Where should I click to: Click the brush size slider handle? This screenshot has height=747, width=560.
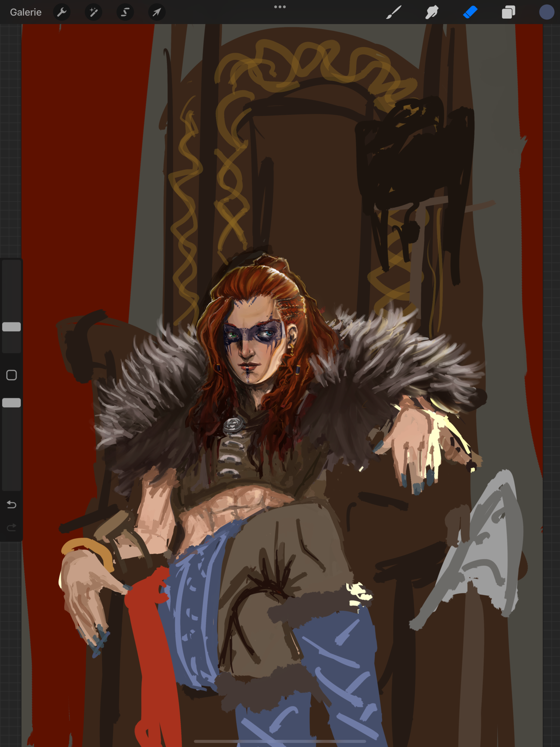point(12,327)
